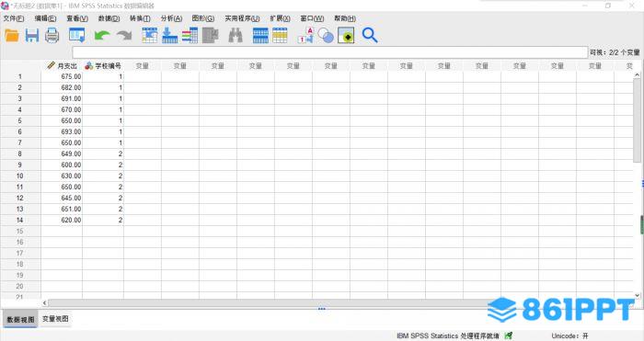Open the 转换(T) menu
644x341 pixels.
click(x=140, y=18)
